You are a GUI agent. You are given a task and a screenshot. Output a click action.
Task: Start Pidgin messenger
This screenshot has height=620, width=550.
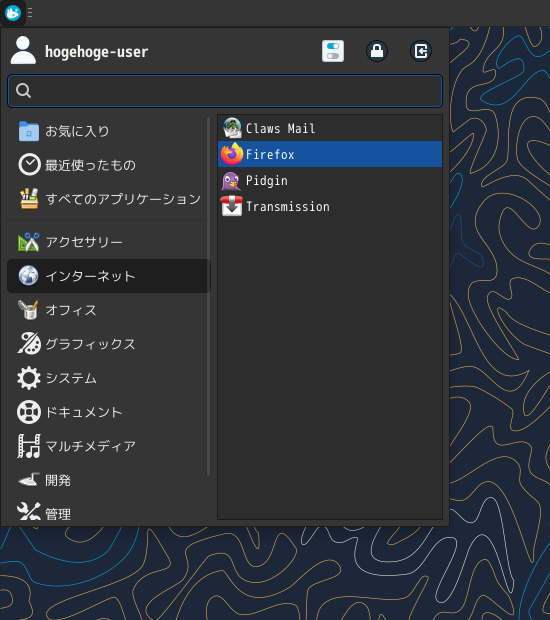330,180
